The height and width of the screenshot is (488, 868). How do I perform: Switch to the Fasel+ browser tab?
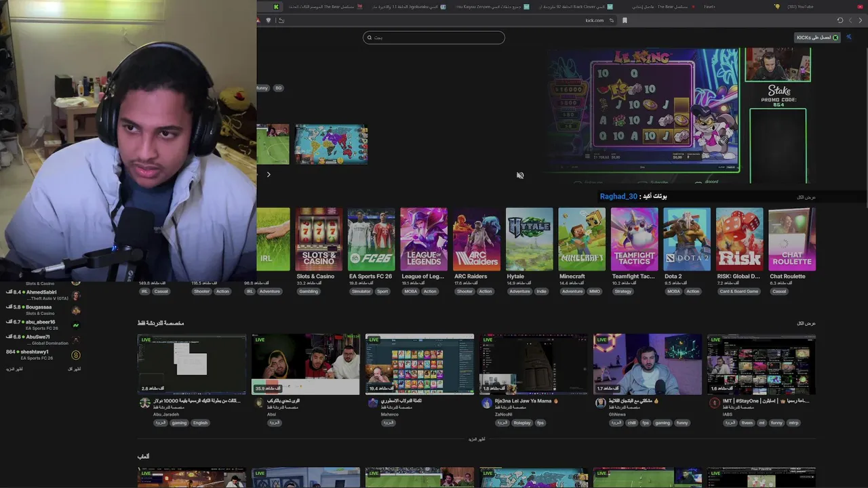[709, 6]
